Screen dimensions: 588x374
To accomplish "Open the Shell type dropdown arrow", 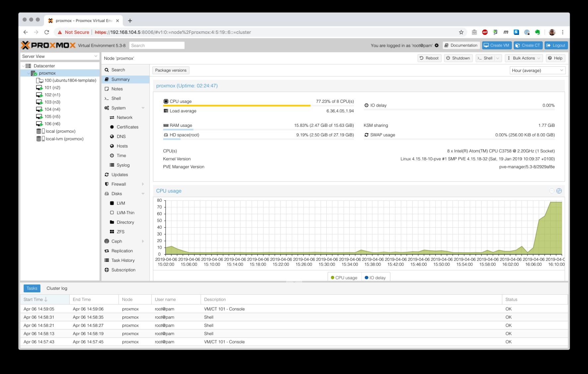I will point(498,58).
